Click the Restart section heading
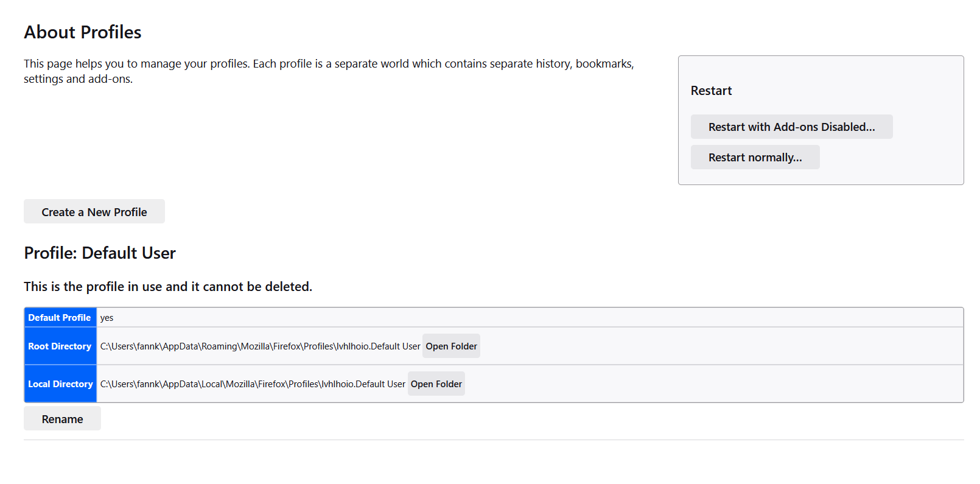The image size is (980, 484). (711, 91)
